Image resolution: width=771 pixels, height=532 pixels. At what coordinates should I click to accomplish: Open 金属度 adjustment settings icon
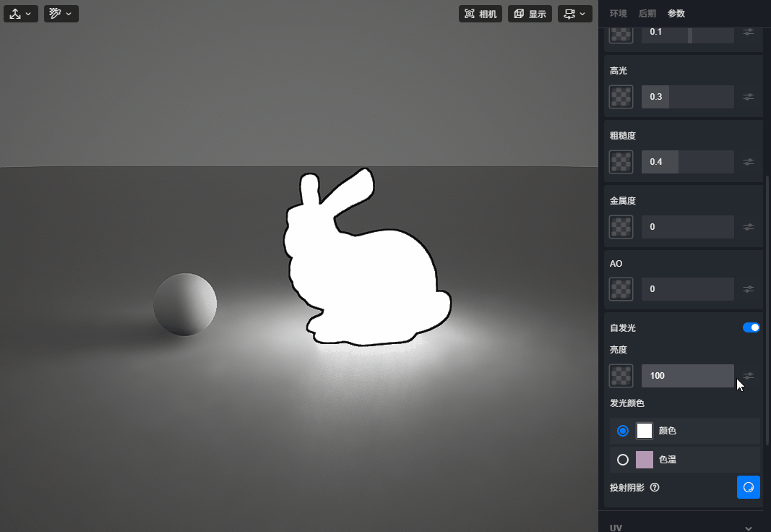pyautogui.click(x=749, y=227)
